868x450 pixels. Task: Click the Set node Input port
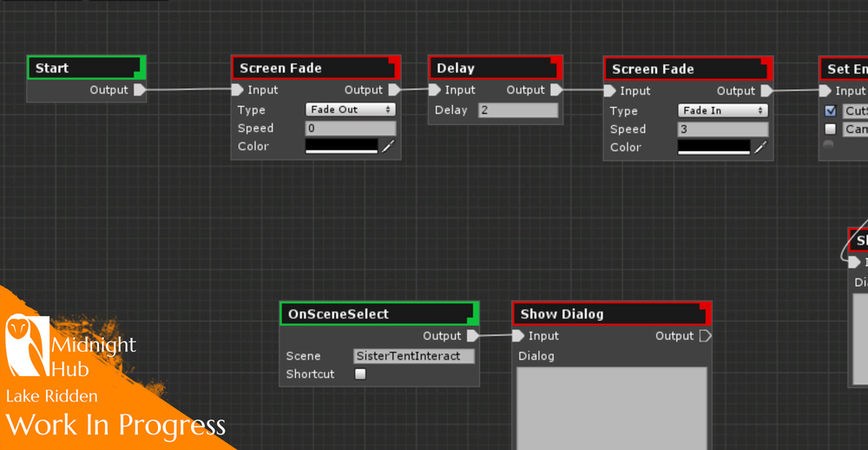coord(825,91)
